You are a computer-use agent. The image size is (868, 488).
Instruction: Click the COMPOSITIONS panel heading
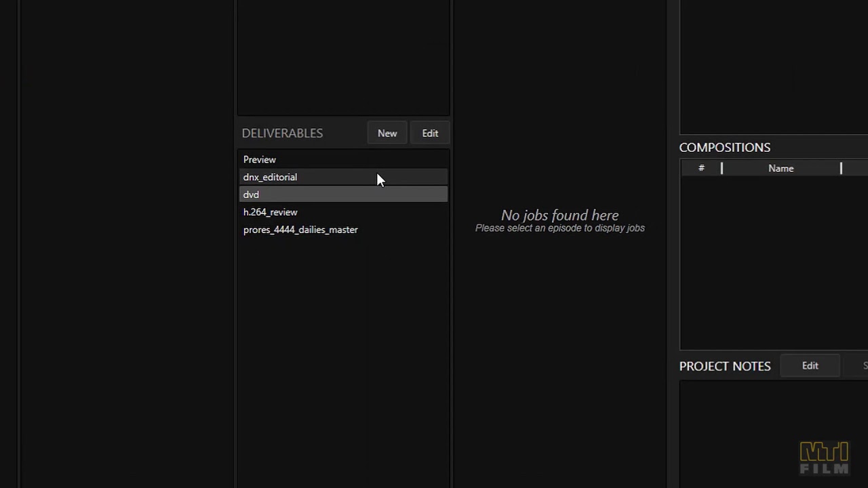click(x=724, y=148)
